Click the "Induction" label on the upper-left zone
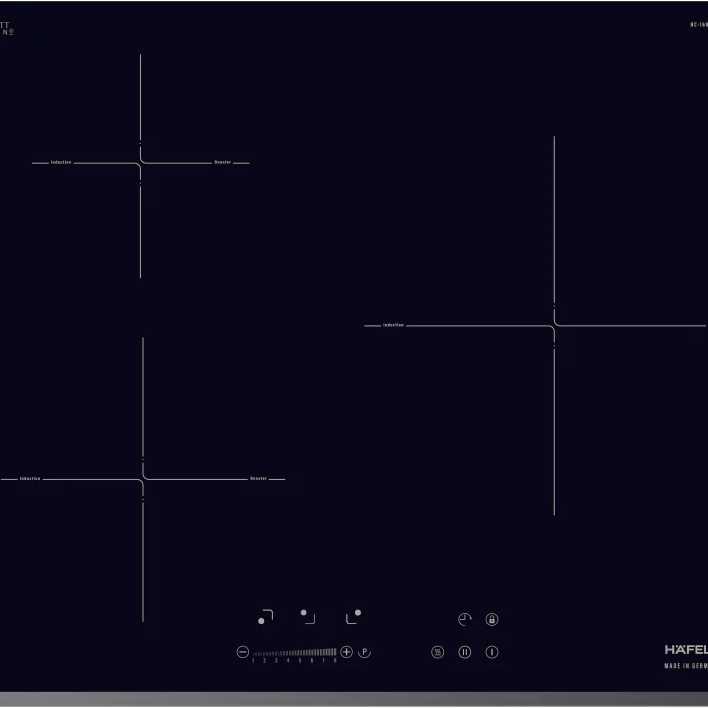Screen dimensions: 708x708 pos(61,162)
